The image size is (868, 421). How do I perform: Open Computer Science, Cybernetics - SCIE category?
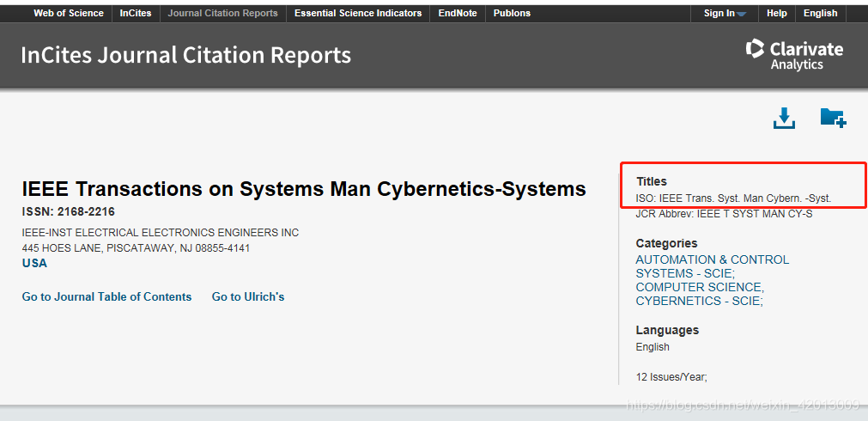pos(700,294)
